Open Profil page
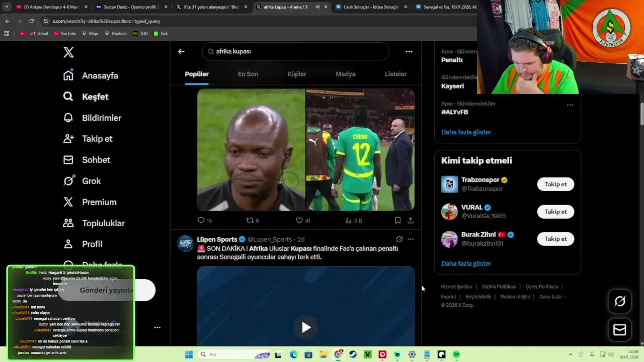Viewport: 644px width, 362px height. [83, 244]
